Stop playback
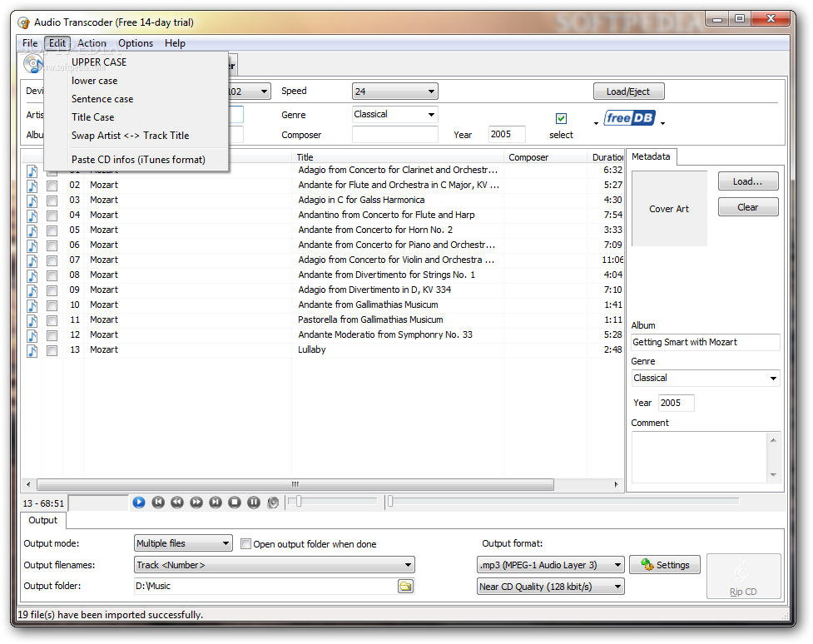Viewport: 813px width, 644px height. click(235, 502)
